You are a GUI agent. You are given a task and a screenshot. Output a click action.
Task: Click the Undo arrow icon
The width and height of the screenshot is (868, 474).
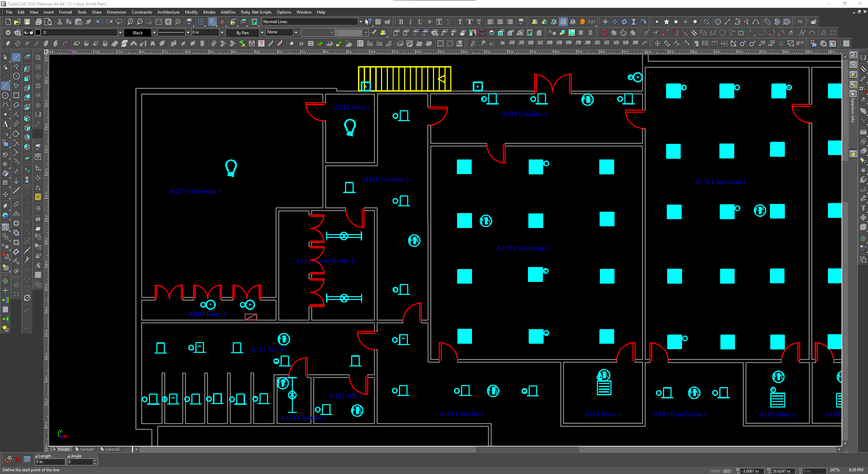pyautogui.click(x=99, y=22)
